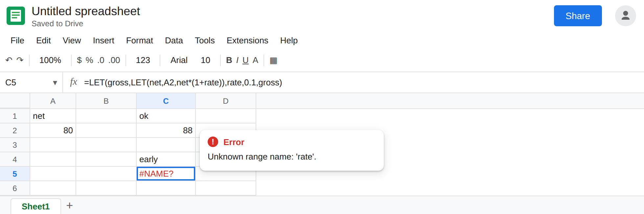Screen dimensions: 644x214
Task: Select row 1 header
Action: 15,116
